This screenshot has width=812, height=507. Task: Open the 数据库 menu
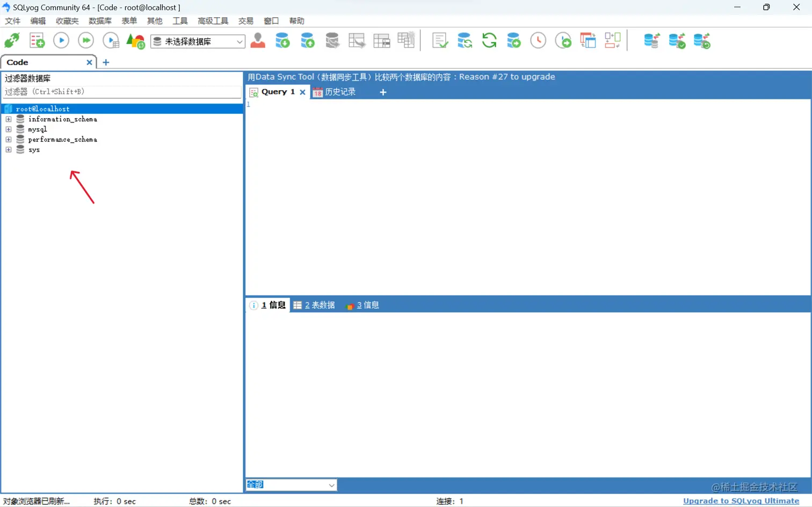pos(100,21)
